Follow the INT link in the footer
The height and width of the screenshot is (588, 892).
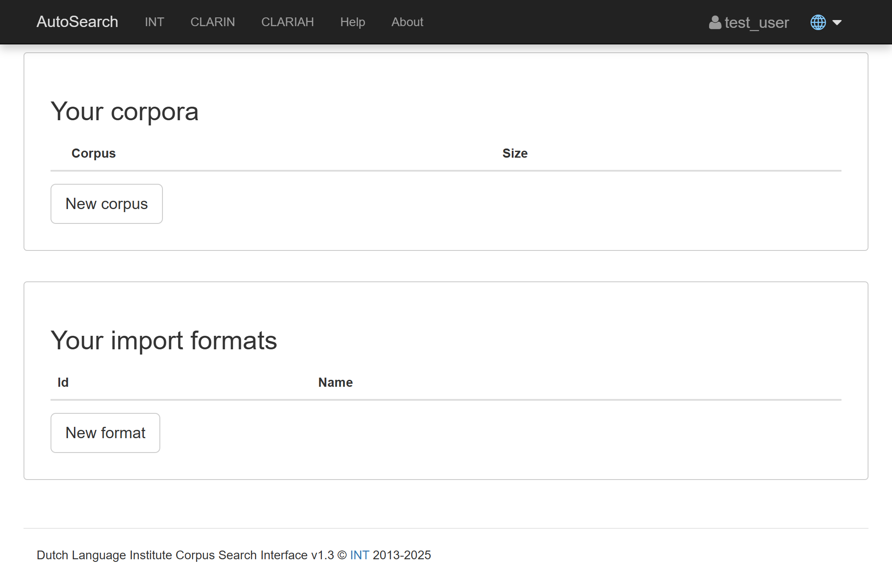coord(359,555)
